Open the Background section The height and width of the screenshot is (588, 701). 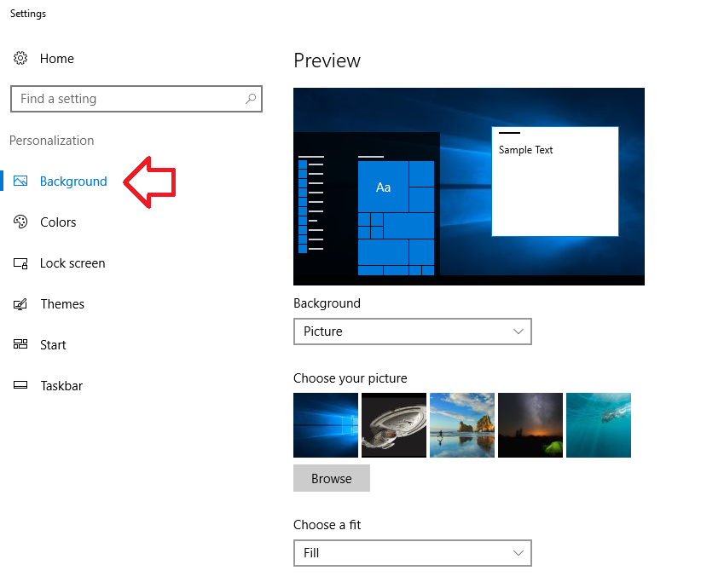pyautogui.click(x=73, y=181)
